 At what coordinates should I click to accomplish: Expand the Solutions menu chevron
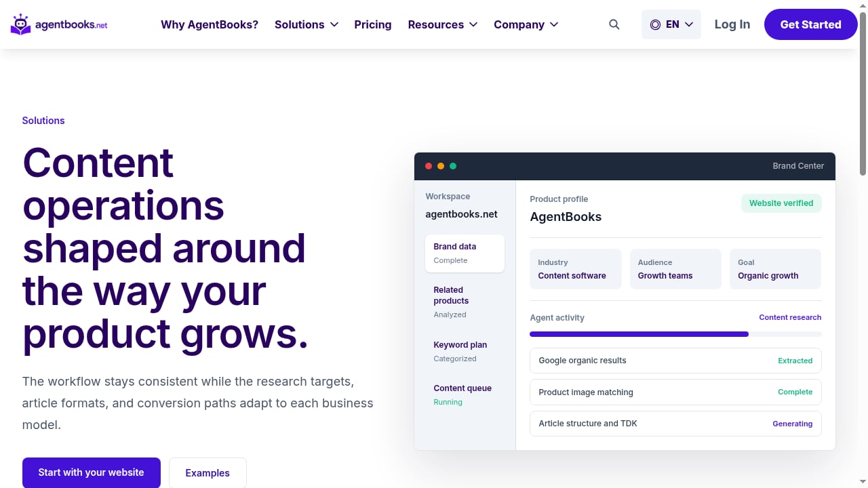(x=334, y=24)
